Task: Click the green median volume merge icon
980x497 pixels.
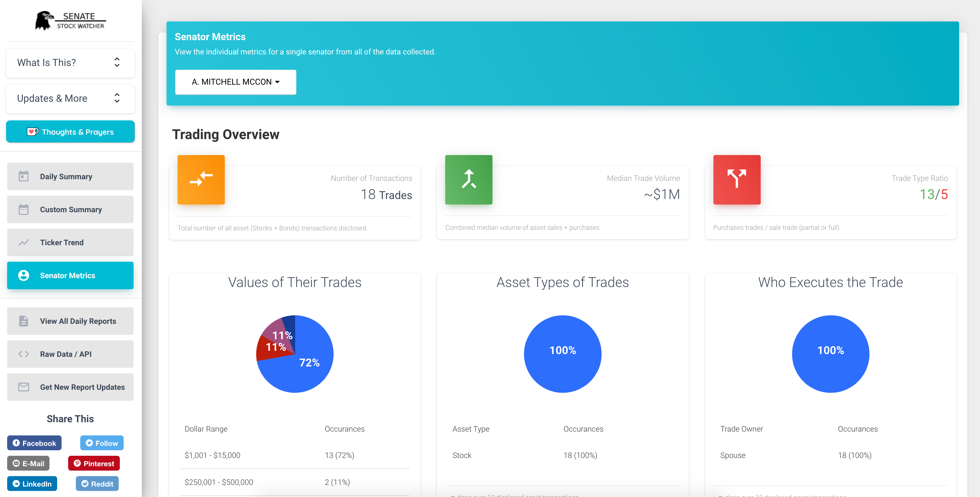Action: pyautogui.click(x=468, y=179)
